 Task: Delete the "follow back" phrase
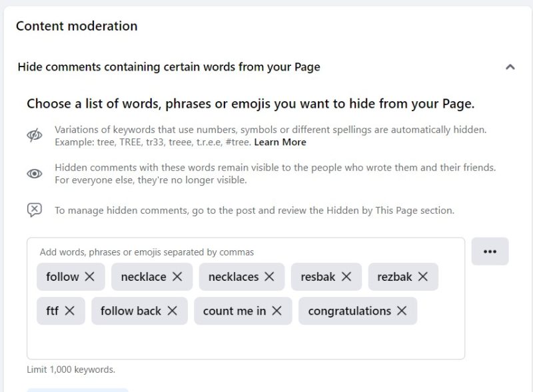coord(173,311)
